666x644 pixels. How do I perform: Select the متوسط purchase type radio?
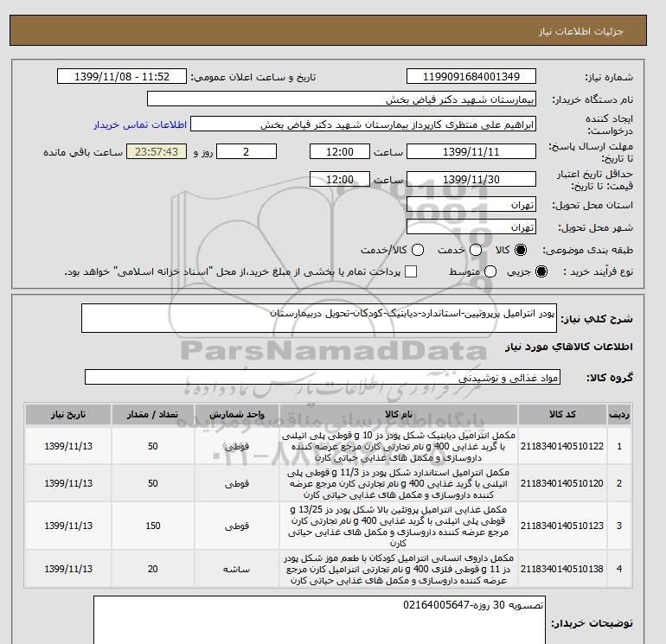click(x=490, y=271)
